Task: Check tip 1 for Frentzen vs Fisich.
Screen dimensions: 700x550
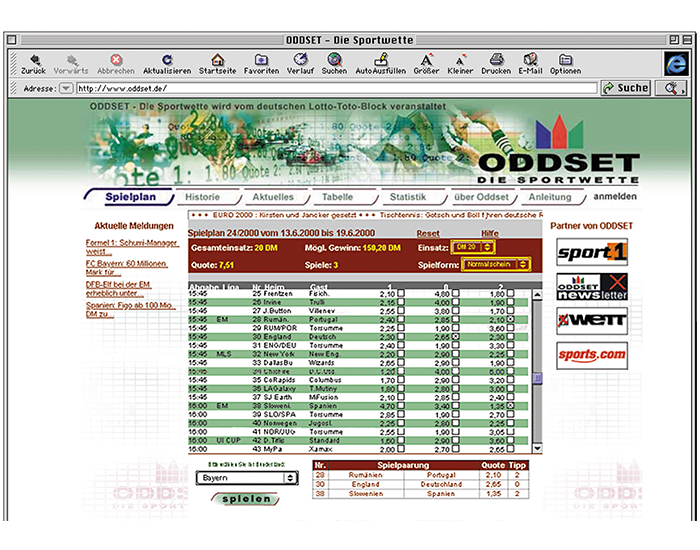Action: tap(401, 293)
